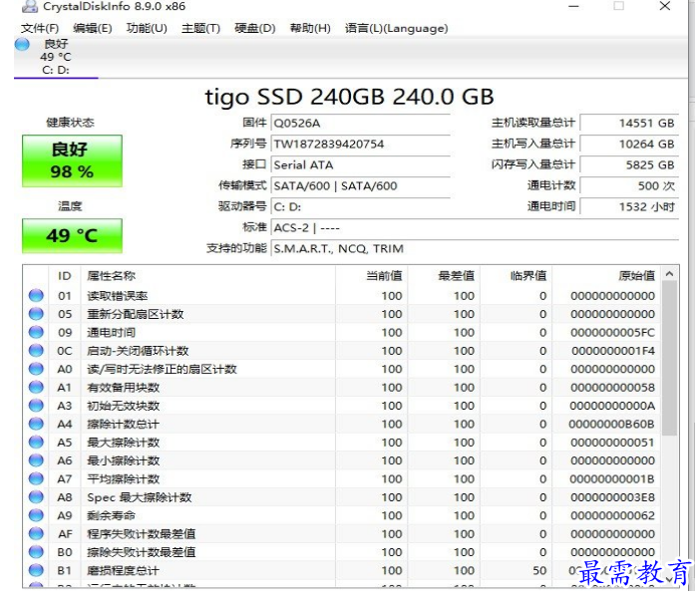The width and height of the screenshot is (700, 604).
Task: Select the 擦除失败计数最差值 attribute name
Action: click(x=141, y=552)
